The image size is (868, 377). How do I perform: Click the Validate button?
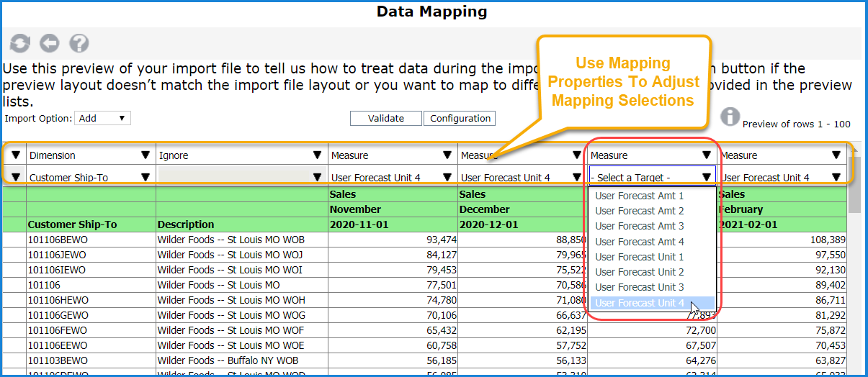(x=385, y=119)
